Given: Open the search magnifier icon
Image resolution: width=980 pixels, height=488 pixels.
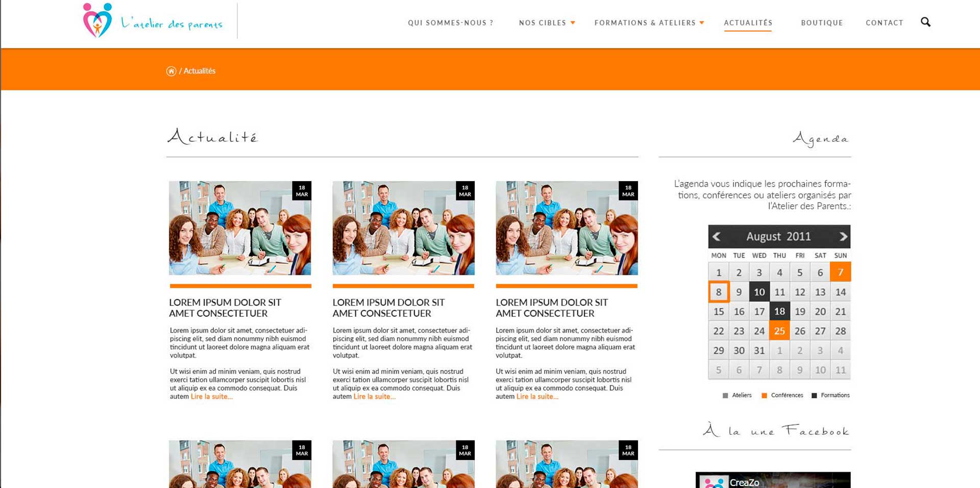Looking at the screenshot, I should click(925, 22).
